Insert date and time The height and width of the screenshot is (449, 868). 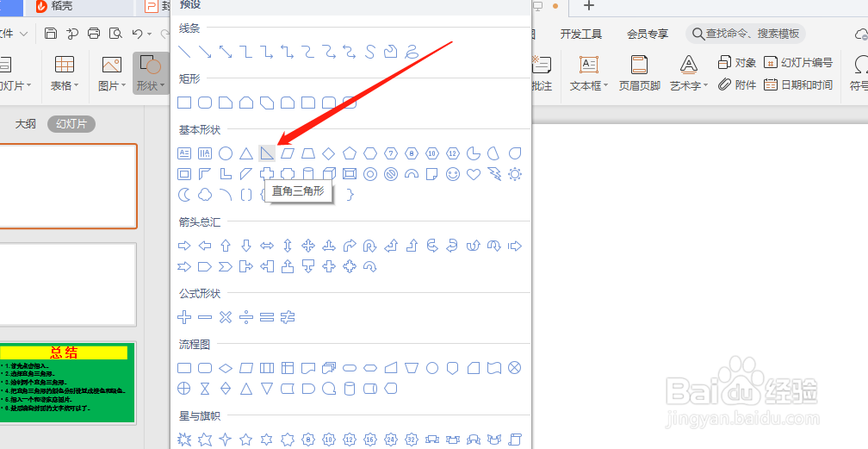pos(797,84)
